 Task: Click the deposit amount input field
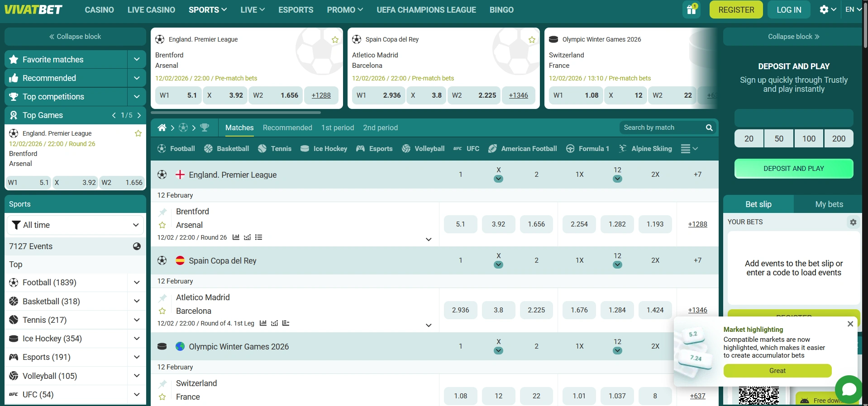794,118
